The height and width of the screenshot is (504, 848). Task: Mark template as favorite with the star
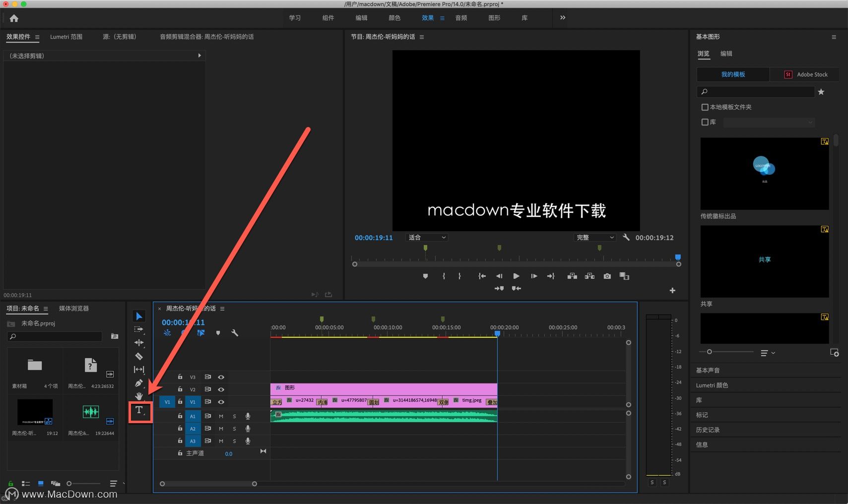coord(821,92)
